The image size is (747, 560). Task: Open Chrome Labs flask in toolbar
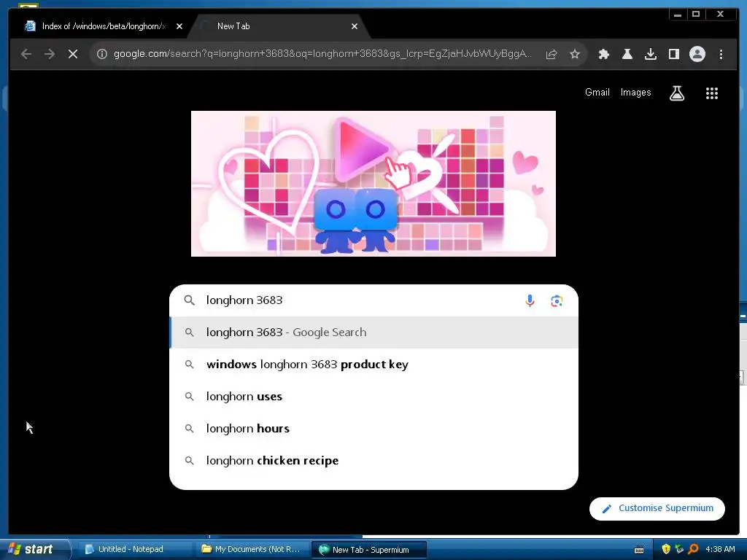[x=627, y=54]
